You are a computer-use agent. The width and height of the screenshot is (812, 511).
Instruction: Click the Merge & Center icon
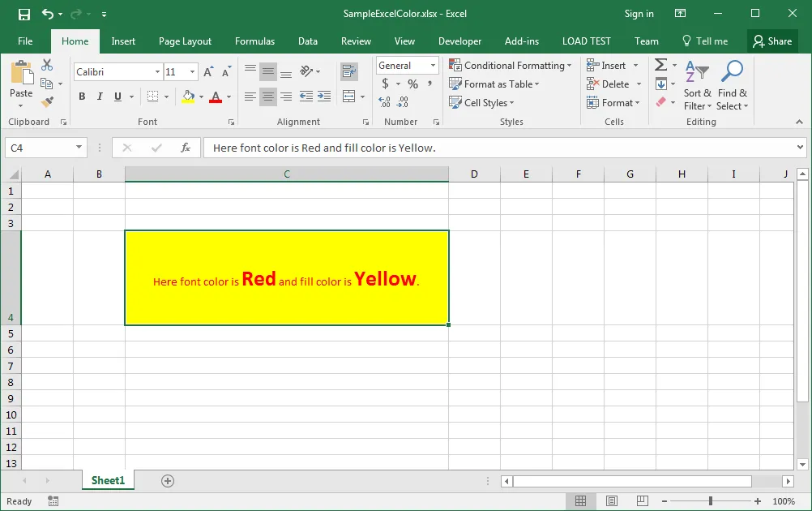point(349,97)
